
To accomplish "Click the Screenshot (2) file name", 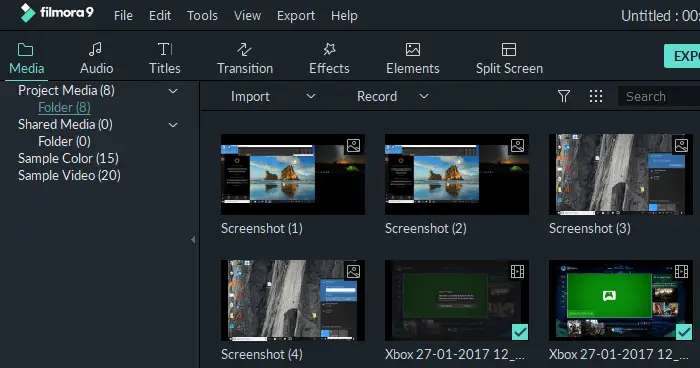I will pos(425,229).
